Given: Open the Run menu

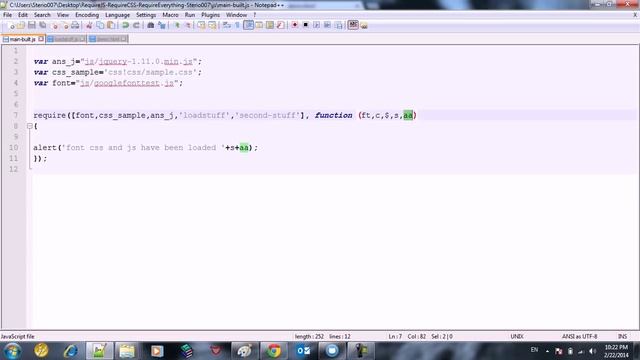Looking at the screenshot, I should point(190,15).
